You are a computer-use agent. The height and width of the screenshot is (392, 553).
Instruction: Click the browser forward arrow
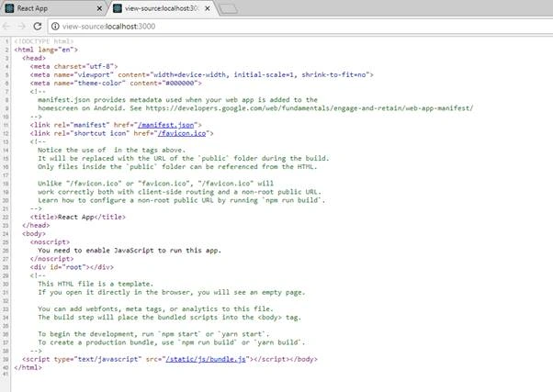(22, 26)
